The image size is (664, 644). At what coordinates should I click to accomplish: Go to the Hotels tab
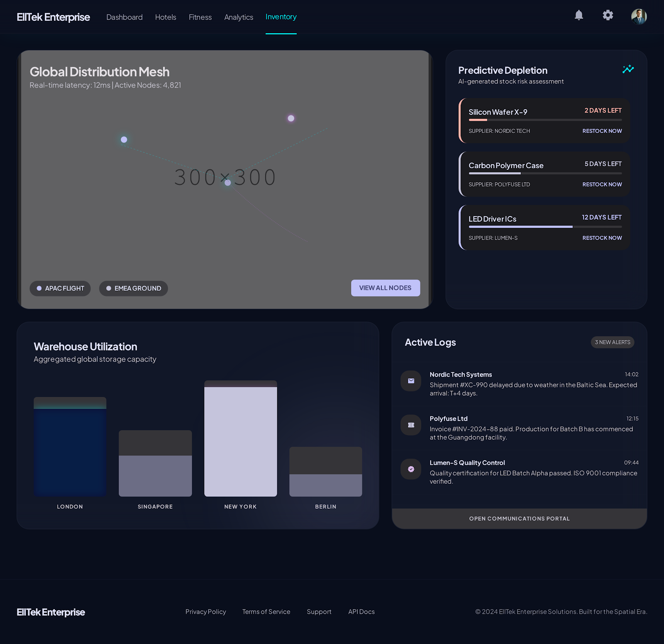pos(166,17)
